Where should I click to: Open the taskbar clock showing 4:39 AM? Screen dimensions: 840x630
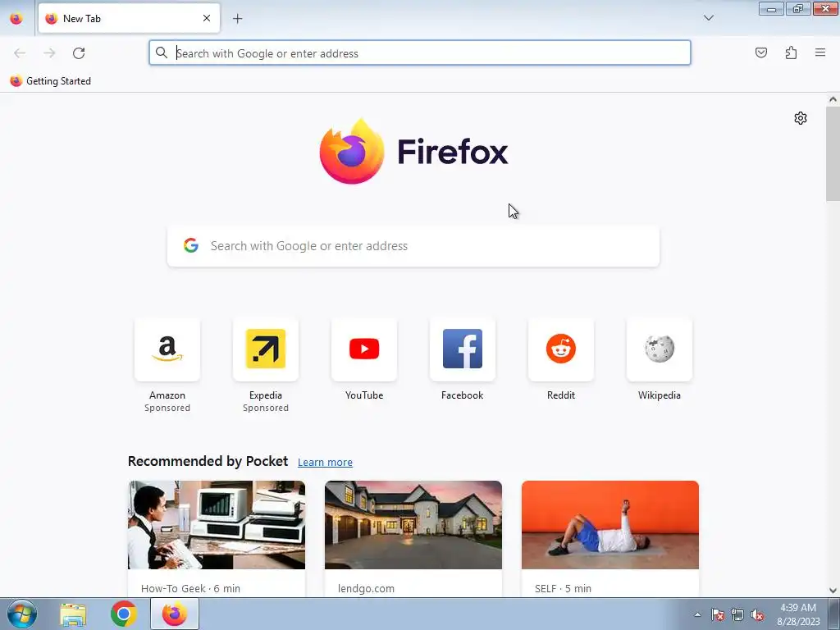(798, 614)
